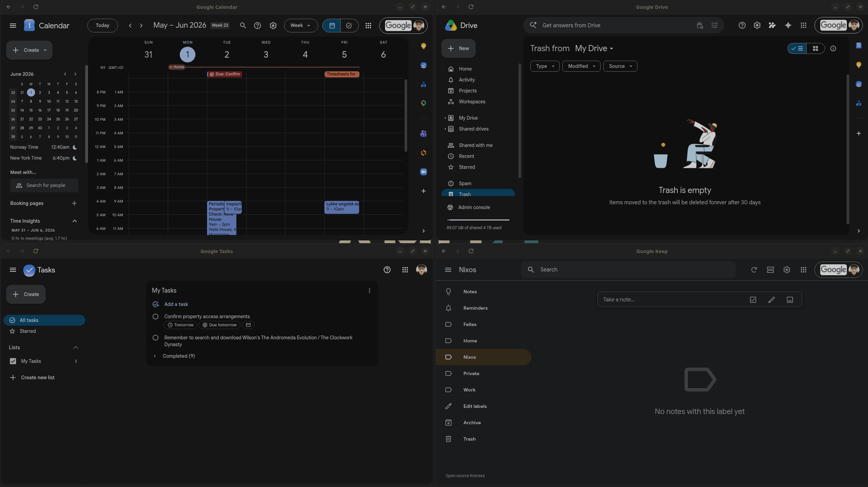
Task: Select Starred in Tasks sidebar
Action: tap(44, 331)
